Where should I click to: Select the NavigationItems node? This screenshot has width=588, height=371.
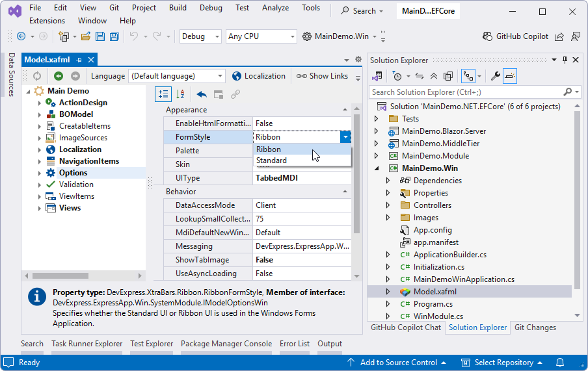tap(89, 161)
